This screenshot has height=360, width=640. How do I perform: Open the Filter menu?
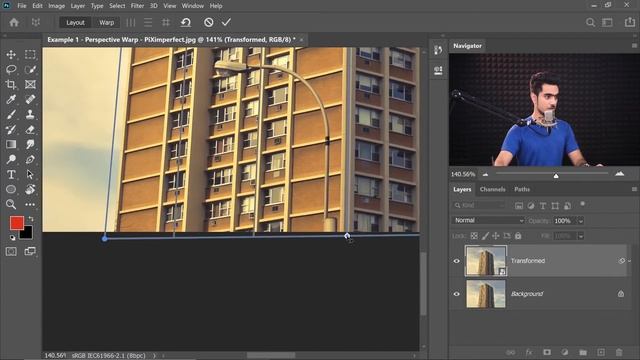pos(137,6)
